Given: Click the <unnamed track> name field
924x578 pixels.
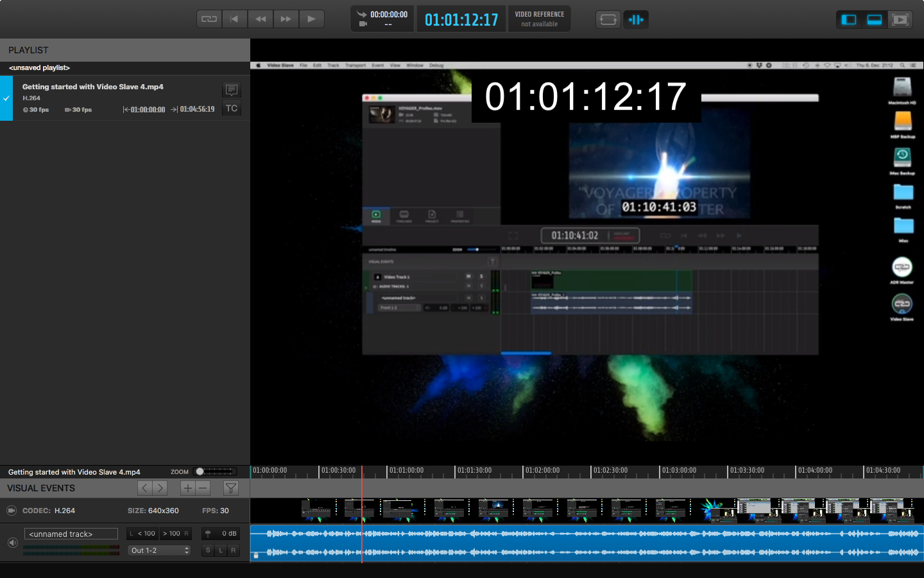Looking at the screenshot, I should tap(71, 534).
